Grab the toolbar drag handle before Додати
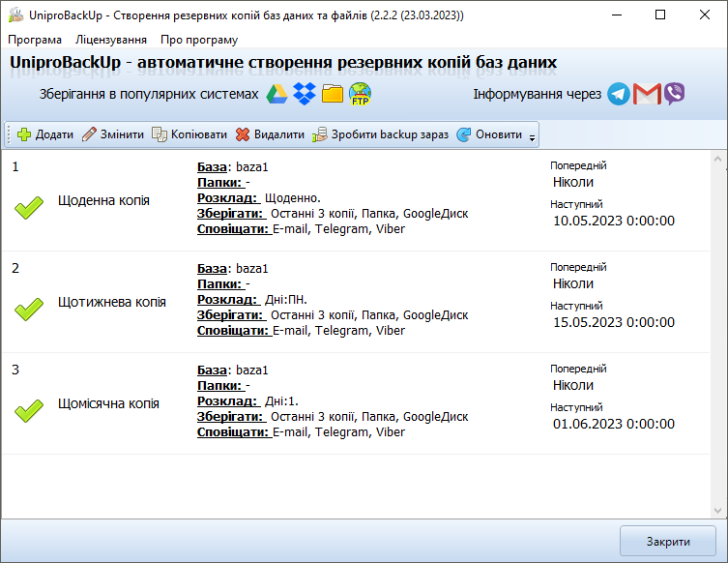This screenshot has height=563, width=728. click(9, 134)
